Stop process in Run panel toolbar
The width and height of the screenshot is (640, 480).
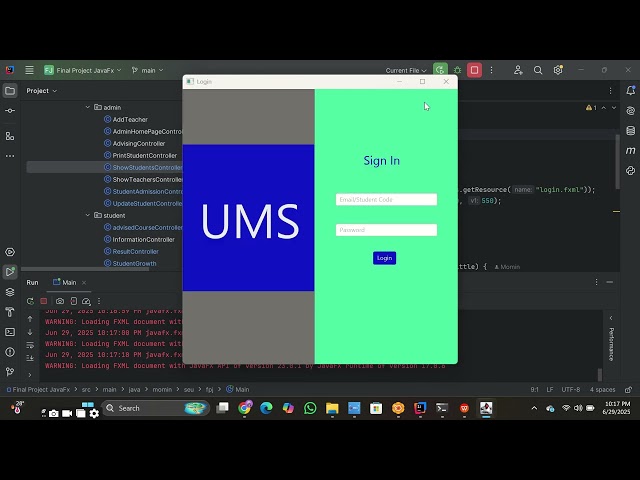point(44,301)
